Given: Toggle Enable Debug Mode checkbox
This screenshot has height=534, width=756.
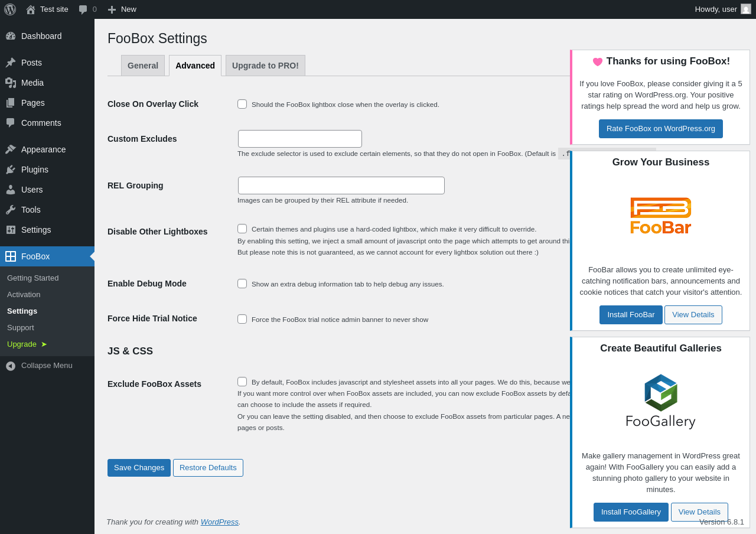Looking at the screenshot, I should click(x=242, y=284).
